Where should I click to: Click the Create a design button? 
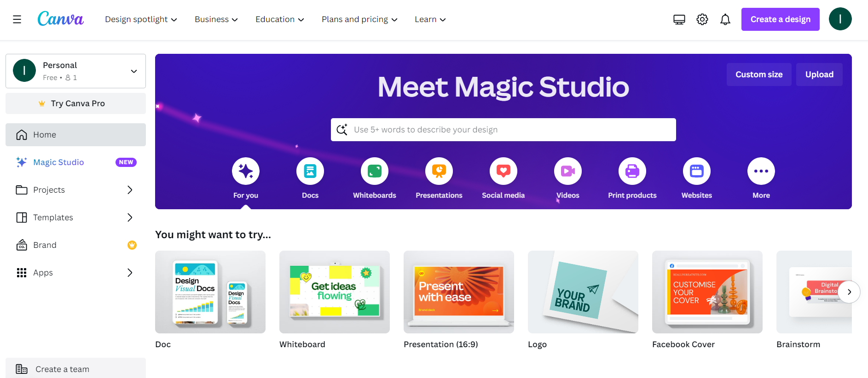[x=781, y=19]
